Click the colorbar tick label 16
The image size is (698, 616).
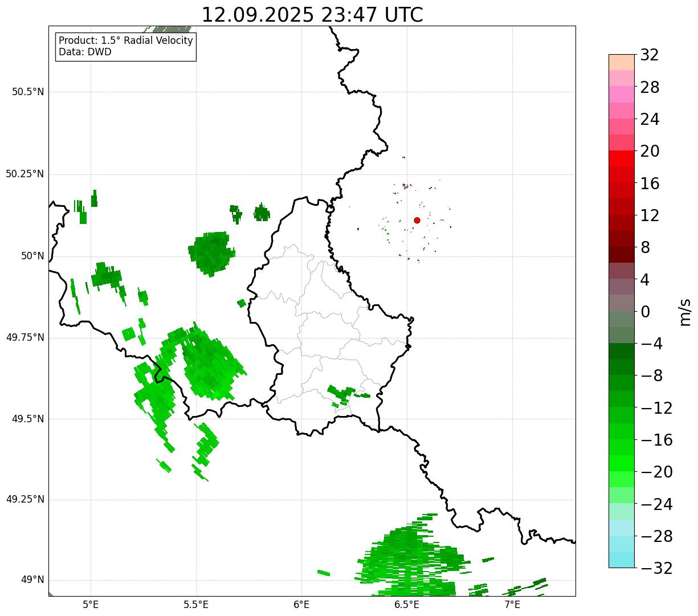coord(650,183)
